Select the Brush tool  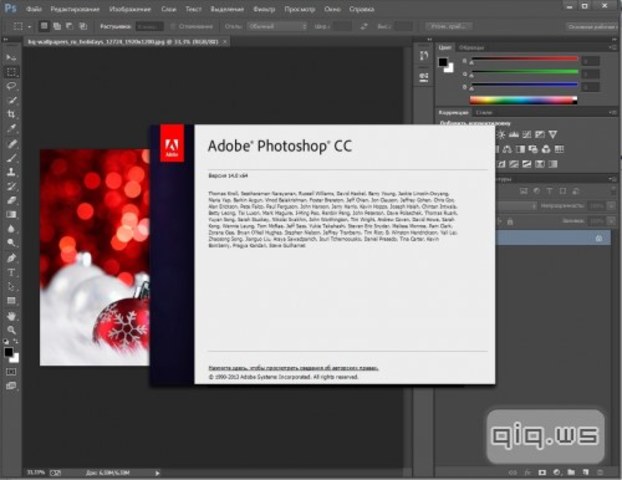[x=11, y=158]
